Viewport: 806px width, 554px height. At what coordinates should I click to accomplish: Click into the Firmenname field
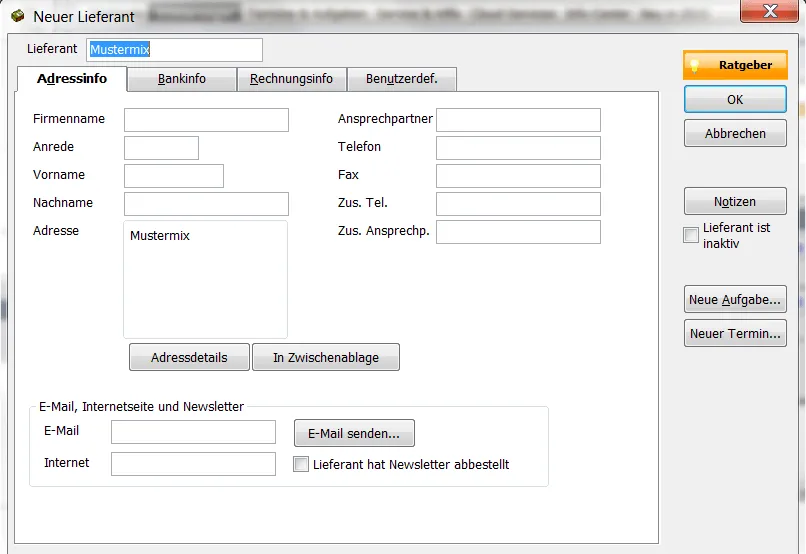(206, 120)
